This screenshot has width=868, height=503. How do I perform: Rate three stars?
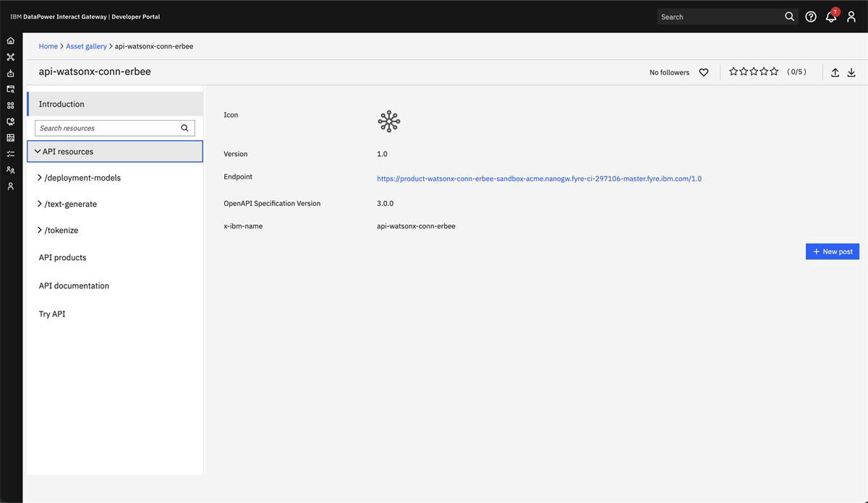click(x=754, y=72)
